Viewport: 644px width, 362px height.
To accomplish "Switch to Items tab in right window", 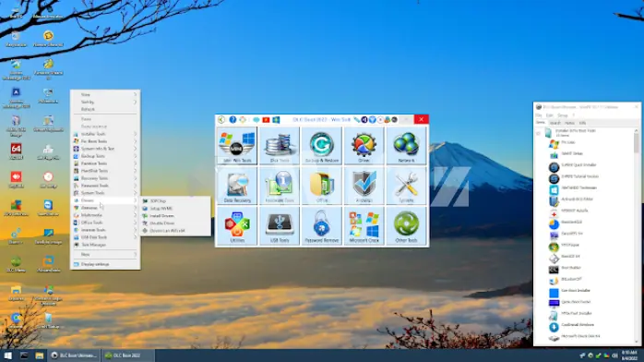I will [541, 123].
